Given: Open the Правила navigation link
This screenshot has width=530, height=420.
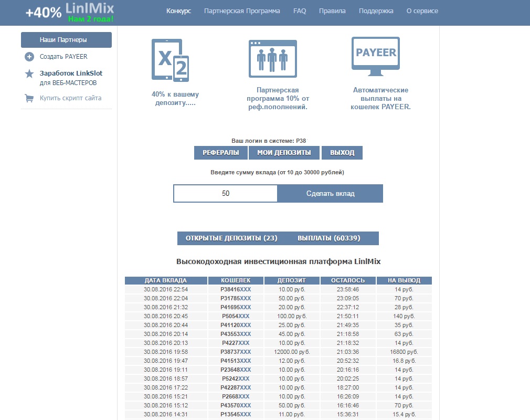Looking at the screenshot, I should 332,11.
